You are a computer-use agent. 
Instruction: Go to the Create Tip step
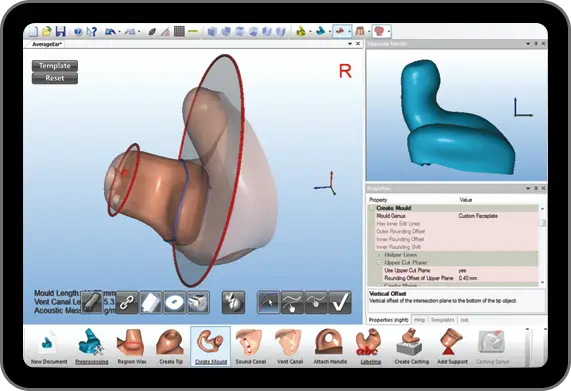[171, 346]
